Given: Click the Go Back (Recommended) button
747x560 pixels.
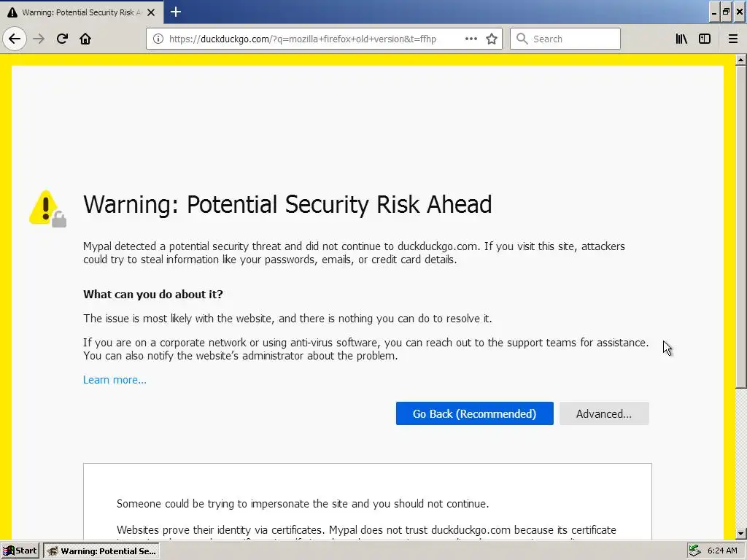Looking at the screenshot, I should point(474,413).
